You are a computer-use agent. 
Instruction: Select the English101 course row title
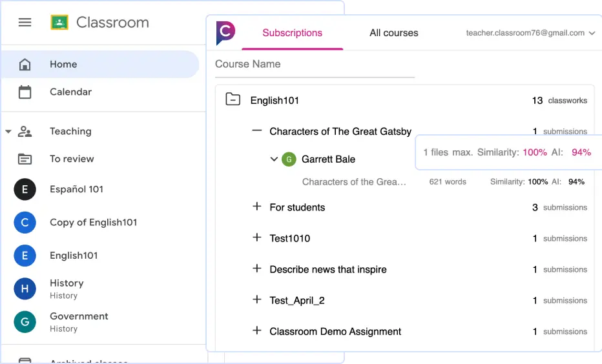point(275,101)
